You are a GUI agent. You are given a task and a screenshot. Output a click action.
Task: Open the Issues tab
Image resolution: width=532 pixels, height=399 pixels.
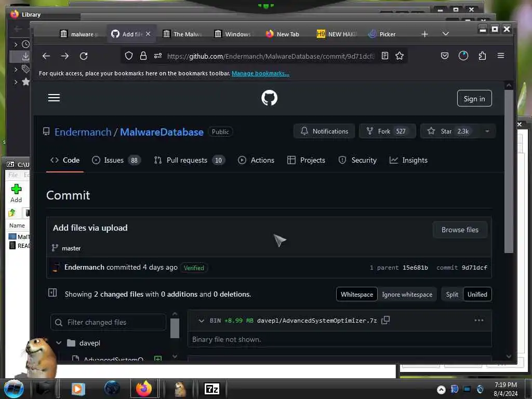116,160
